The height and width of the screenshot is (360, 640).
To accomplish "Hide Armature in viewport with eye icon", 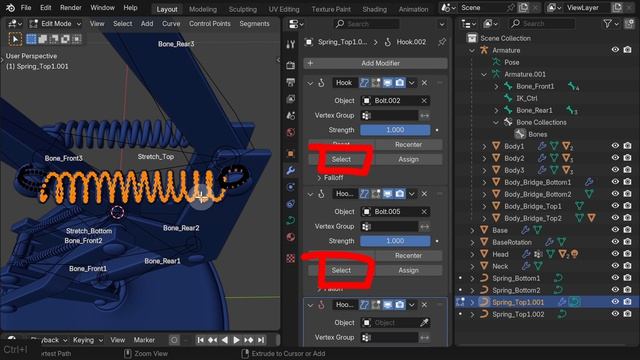I will (615, 50).
